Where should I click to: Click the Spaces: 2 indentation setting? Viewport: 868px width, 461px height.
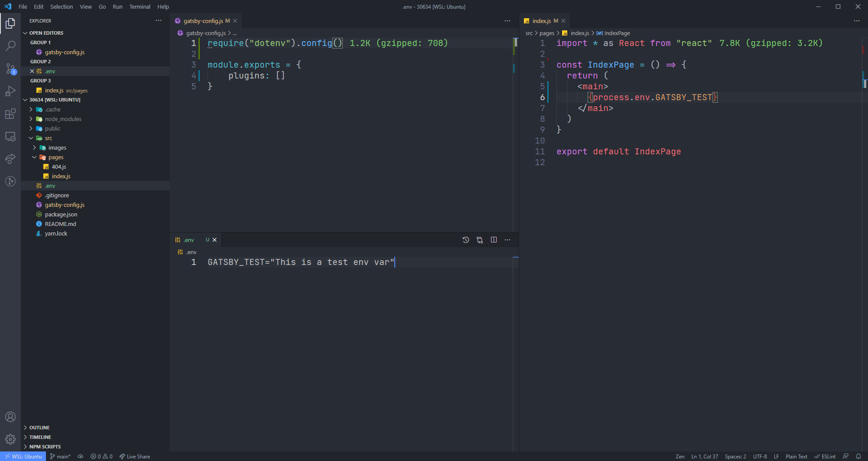(735, 456)
